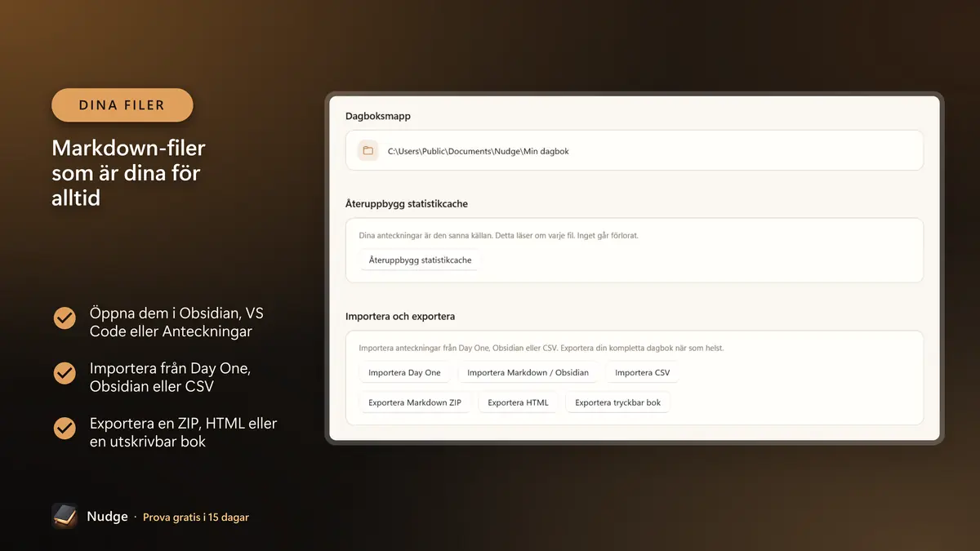Click the text "Exportera en ZIP, HTML eller en utskrivbar bok"
Viewport: 980px width, 551px height.
click(x=183, y=433)
